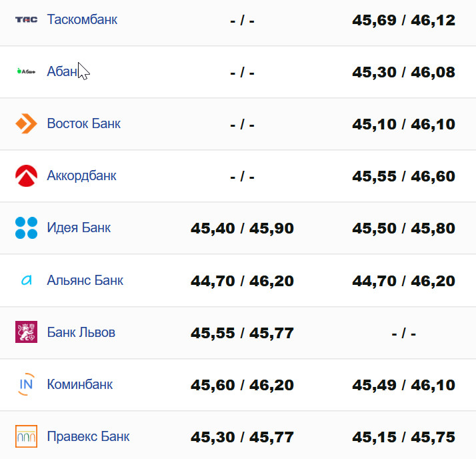Click the Абанк green logo icon
Screen dimensions: 476x459
[27, 71]
